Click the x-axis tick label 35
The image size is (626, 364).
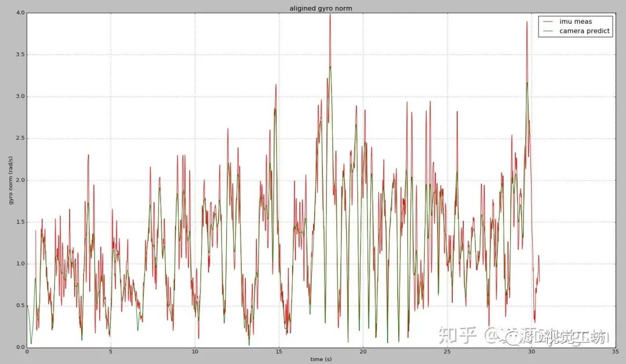click(x=615, y=351)
